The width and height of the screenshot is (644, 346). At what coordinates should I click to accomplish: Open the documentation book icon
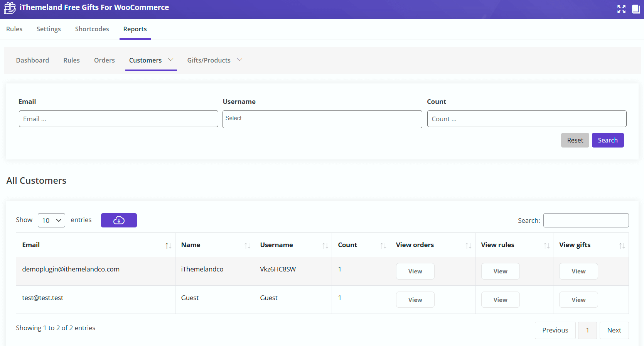636,9
